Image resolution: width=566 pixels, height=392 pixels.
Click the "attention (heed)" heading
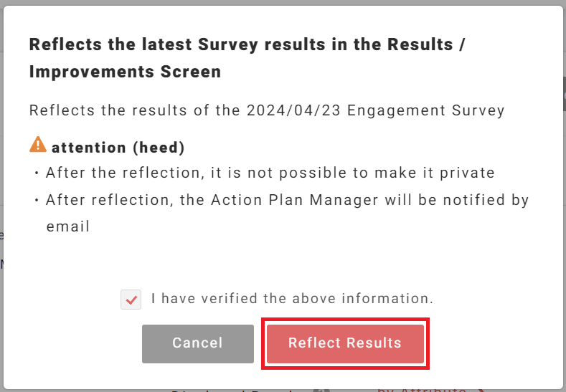pos(118,148)
